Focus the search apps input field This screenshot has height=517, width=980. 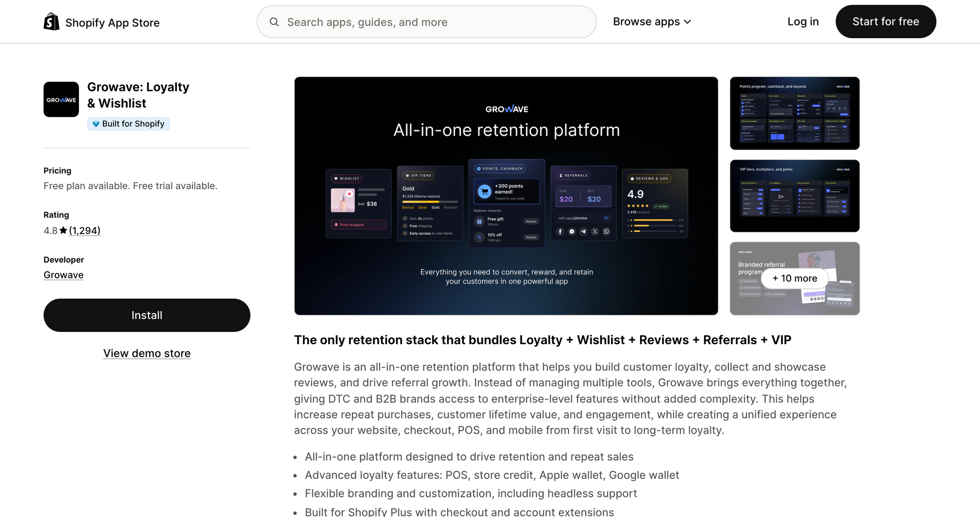click(426, 22)
